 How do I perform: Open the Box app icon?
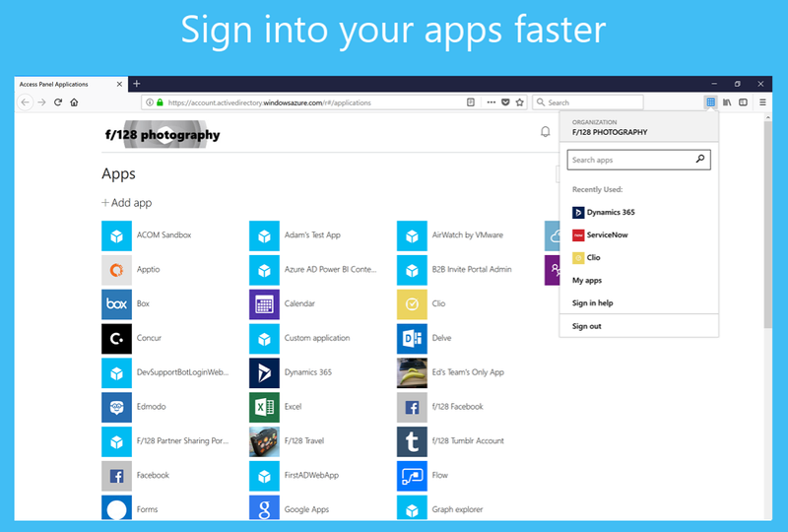tap(116, 304)
